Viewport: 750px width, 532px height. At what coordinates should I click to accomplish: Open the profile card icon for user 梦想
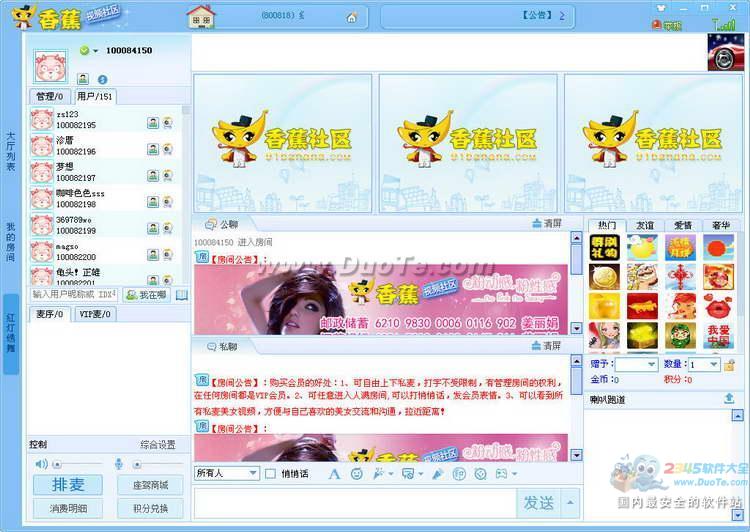(153, 176)
